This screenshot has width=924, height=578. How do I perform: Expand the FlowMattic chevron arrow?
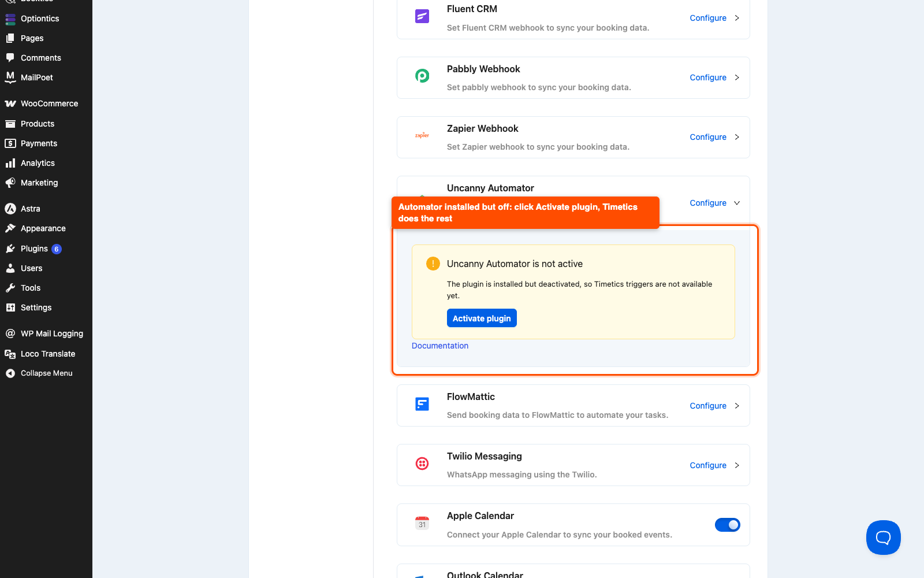[x=737, y=406]
